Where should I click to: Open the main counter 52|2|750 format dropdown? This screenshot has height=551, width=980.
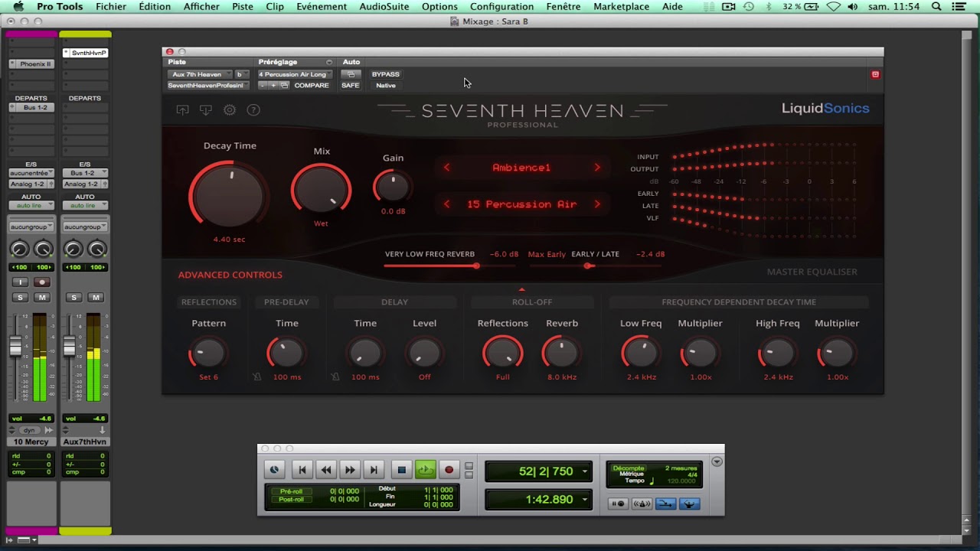(x=584, y=471)
